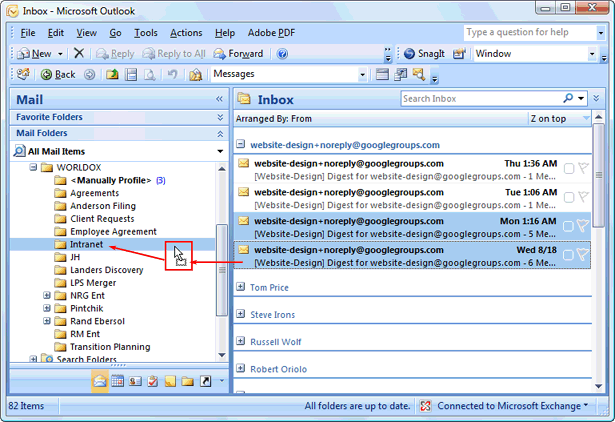
Task: Open the Edit menu
Action: point(56,33)
